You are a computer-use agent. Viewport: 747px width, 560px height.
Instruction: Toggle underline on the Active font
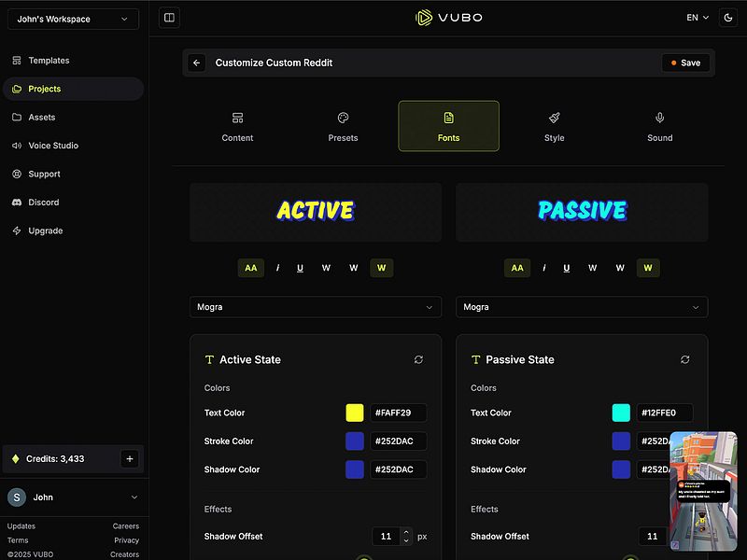point(300,268)
